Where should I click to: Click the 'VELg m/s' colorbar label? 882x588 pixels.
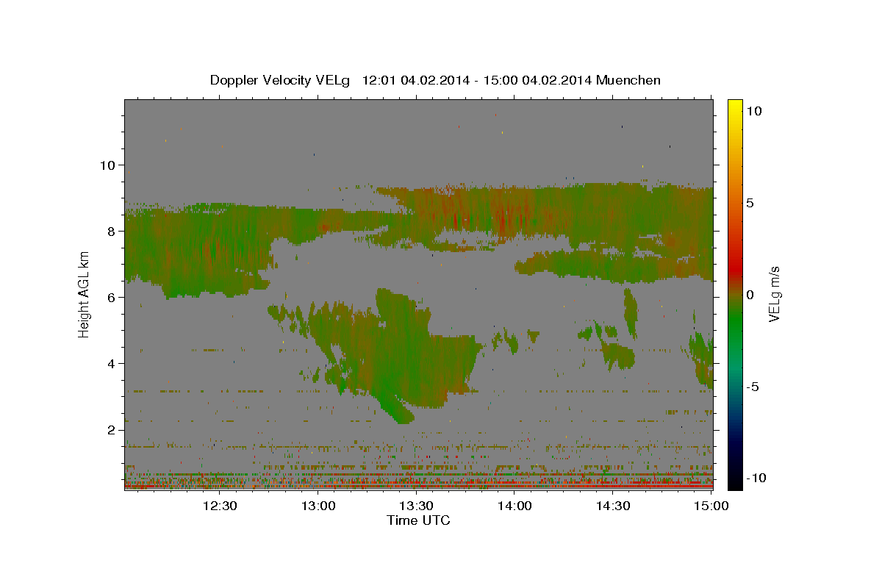click(774, 294)
